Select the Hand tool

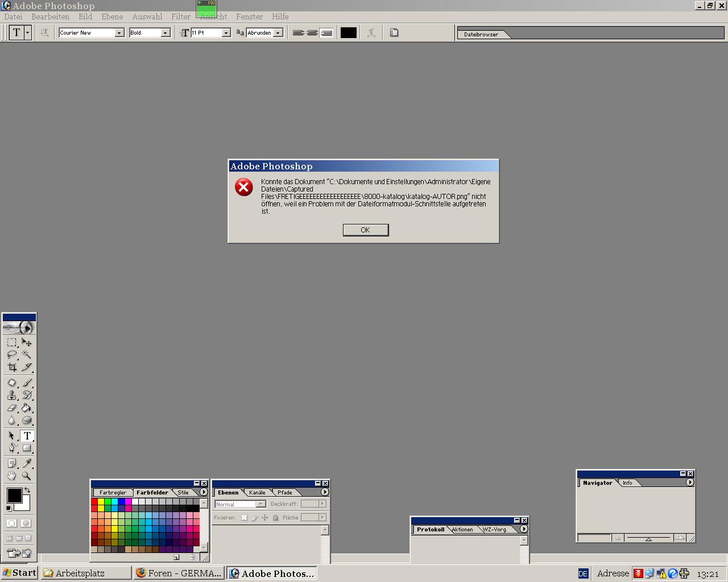pyautogui.click(x=11, y=476)
